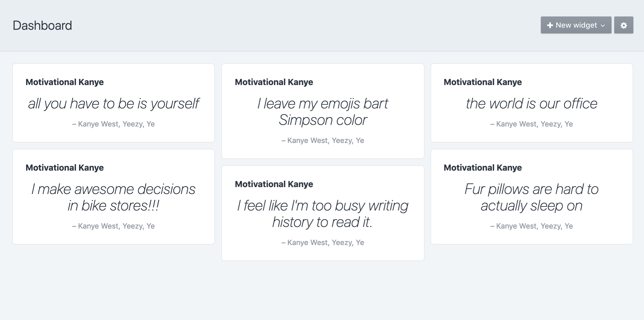644x320 pixels.
Task: Select the "too busy writing history" quote
Action: [x=323, y=214]
